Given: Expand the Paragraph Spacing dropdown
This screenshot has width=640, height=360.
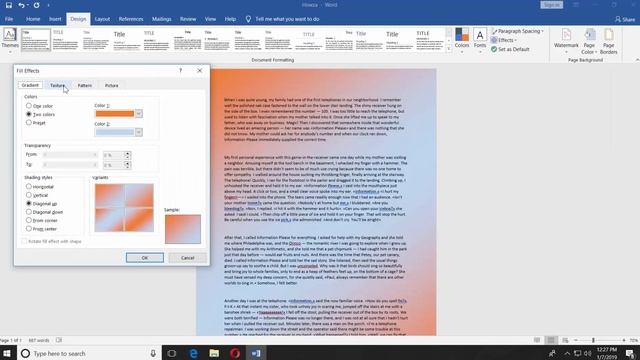Looking at the screenshot, I should point(542,31).
